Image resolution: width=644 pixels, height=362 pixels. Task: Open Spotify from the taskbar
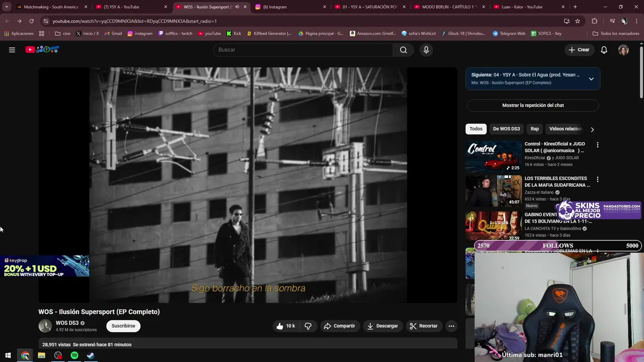click(x=74, y=355)
